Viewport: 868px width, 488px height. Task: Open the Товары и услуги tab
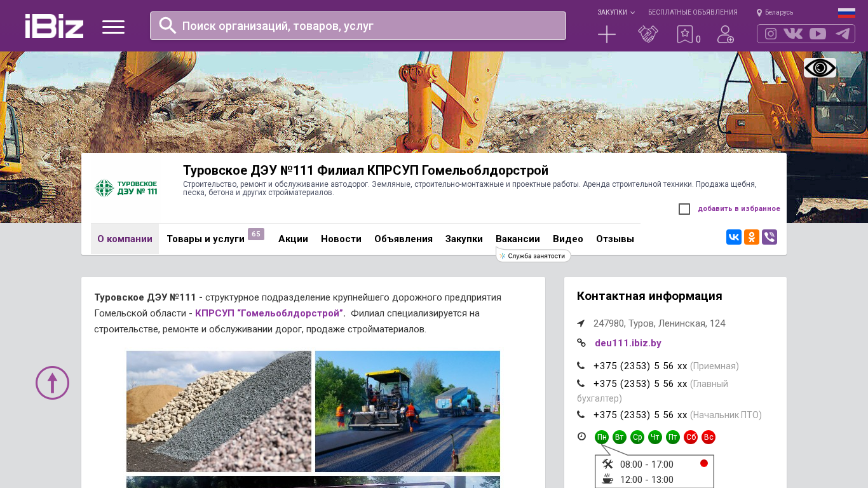coord(205,239)
